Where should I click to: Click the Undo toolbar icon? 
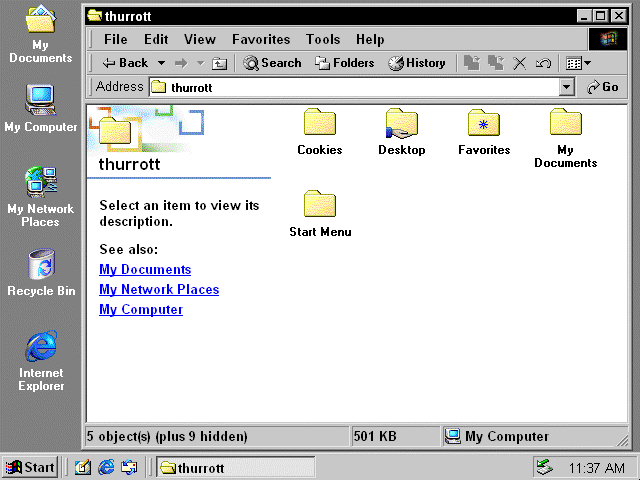(x=543, y=63)
